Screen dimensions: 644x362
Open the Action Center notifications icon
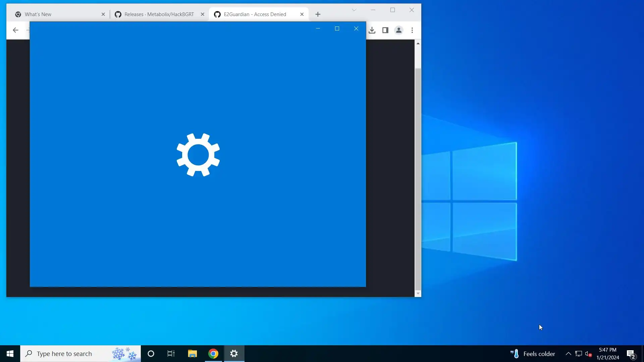click(x=631, y=354)
